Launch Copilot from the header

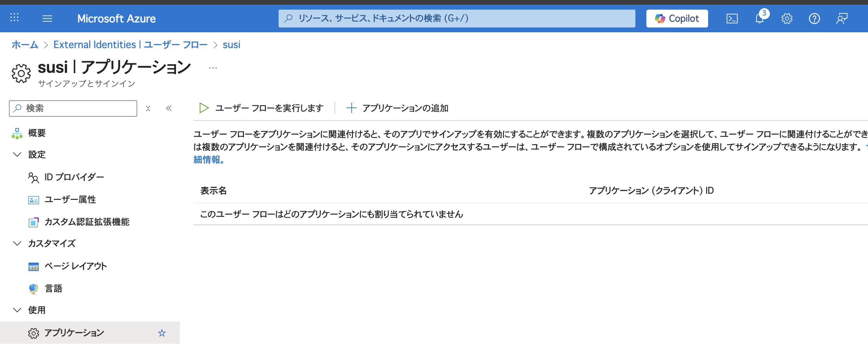tap(677, 19)
